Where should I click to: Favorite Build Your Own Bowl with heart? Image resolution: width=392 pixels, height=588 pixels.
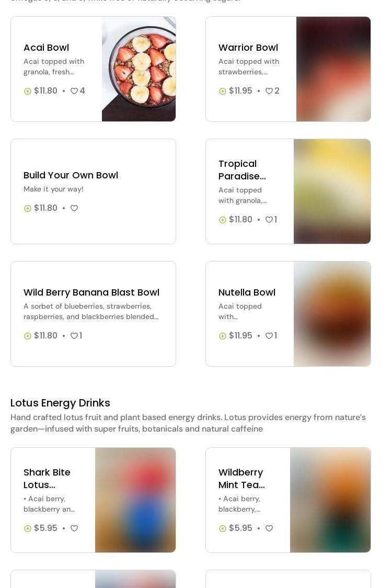[x=74, y=208]
